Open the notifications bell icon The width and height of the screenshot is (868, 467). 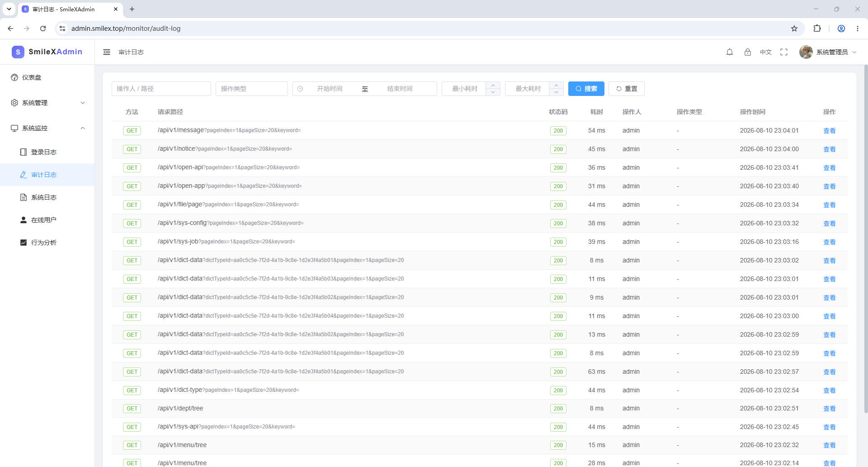pos(729,52)
